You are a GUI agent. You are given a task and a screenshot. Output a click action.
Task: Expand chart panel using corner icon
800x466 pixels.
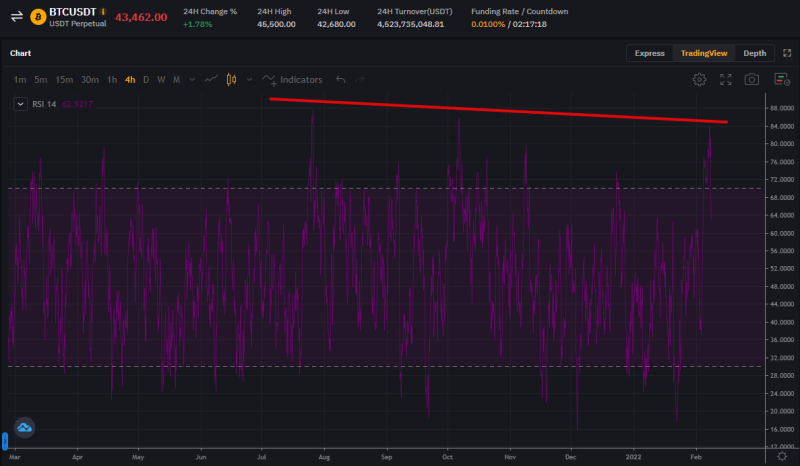(787, 53)
